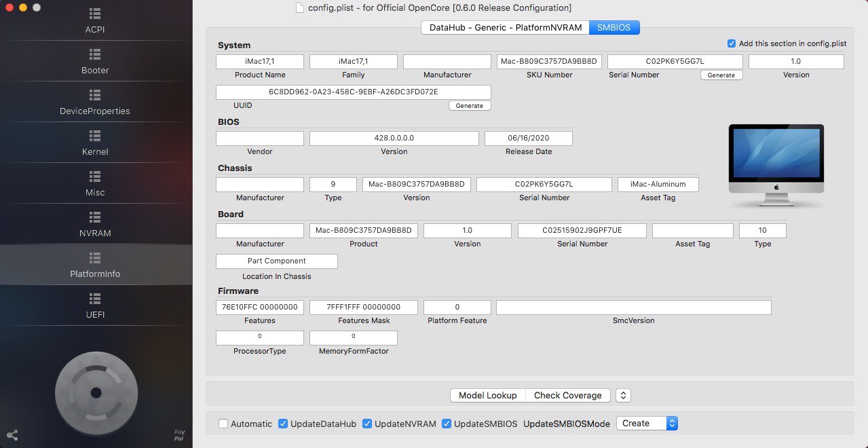Click the share icon at sidebar bottom
This screenshot has height=448, width=868.
pos(12,435)
